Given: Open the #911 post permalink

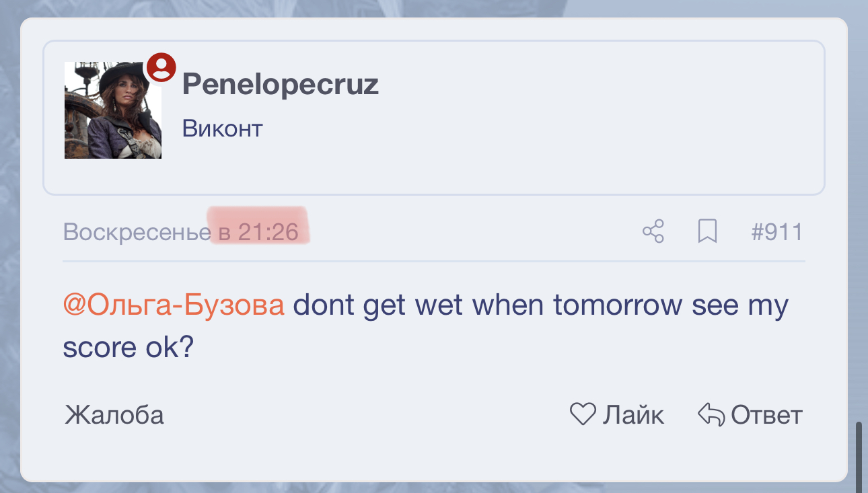Looking at the screenshot, I should pos(776,233).
